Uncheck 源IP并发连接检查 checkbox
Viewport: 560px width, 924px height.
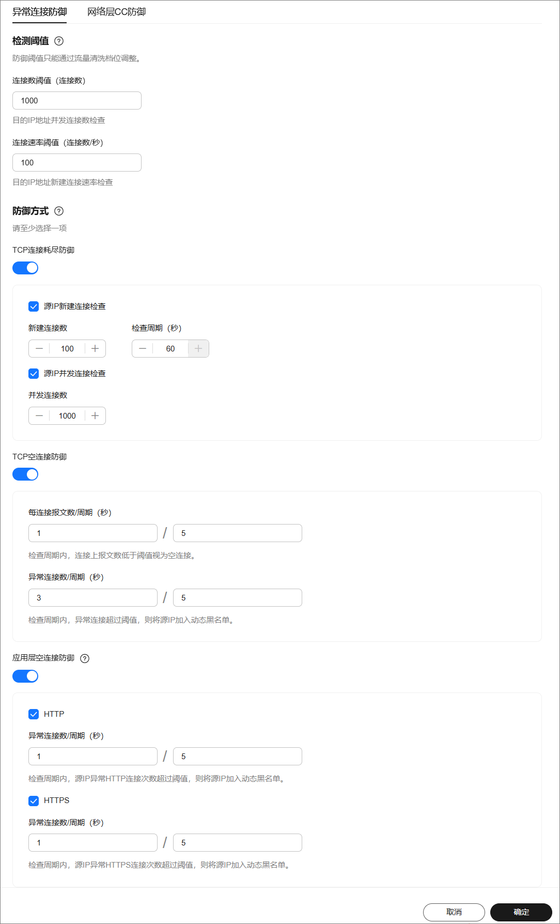34,374
